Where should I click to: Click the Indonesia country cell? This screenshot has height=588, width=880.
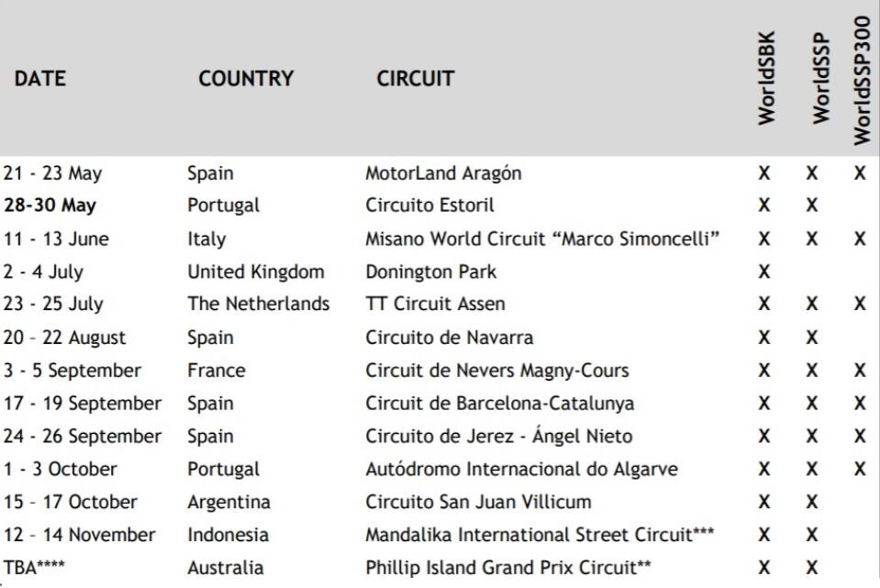point(228,535)
